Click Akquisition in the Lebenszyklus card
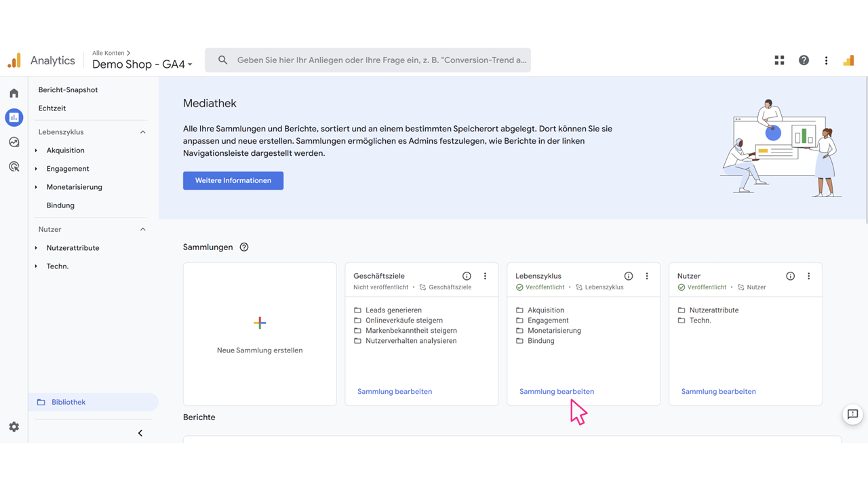Viewport: 868px width, 488px height. (x=546, y=310)
